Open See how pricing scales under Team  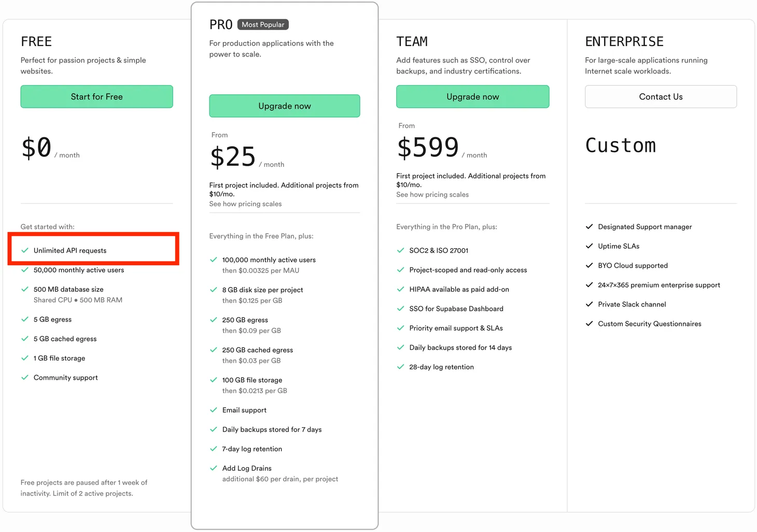[x=432, y=194]
